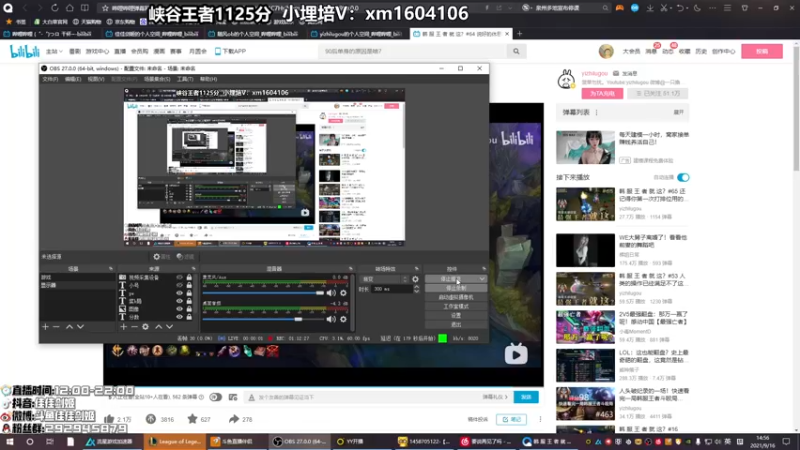Add a new source in OBS sources panel
This screenshot has height=450, width=800.
(123, 327)
